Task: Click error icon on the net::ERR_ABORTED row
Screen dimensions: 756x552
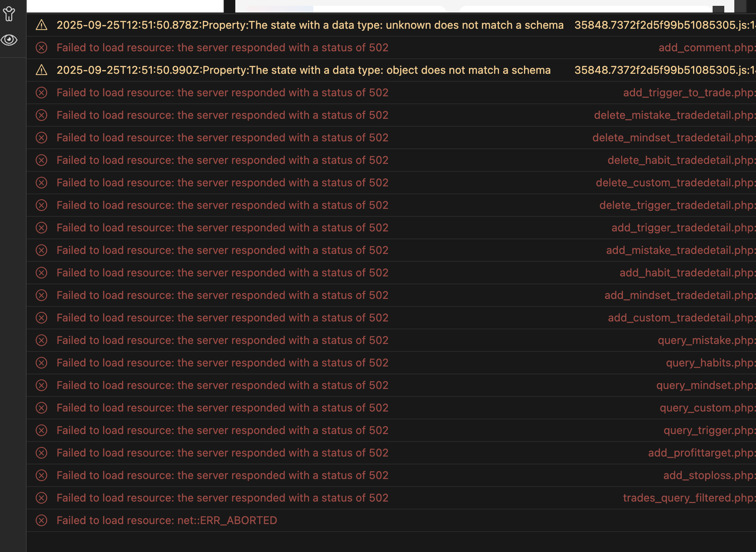Action: click(x=41, y=520)
